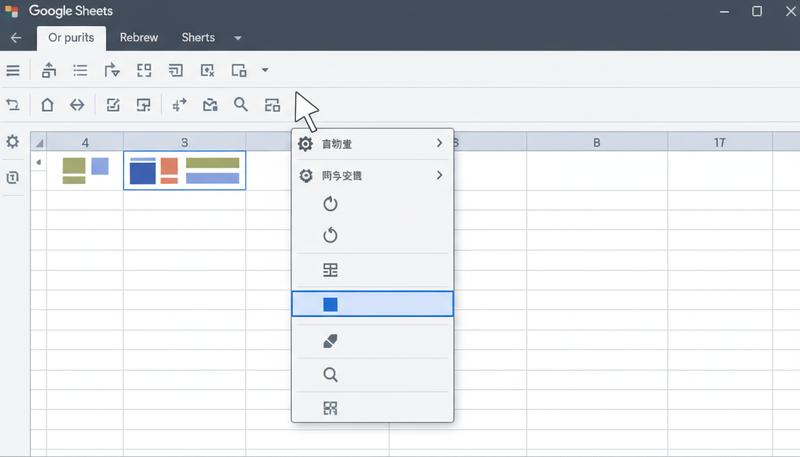Switch to the Sherts tab
800x457 pixels.
198,38
